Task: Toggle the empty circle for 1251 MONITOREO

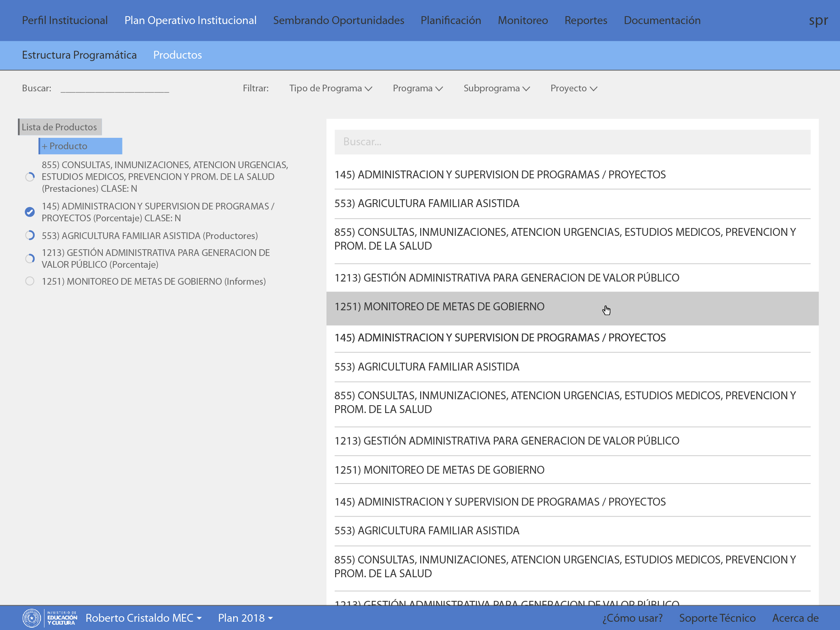Action: [30, 281]
